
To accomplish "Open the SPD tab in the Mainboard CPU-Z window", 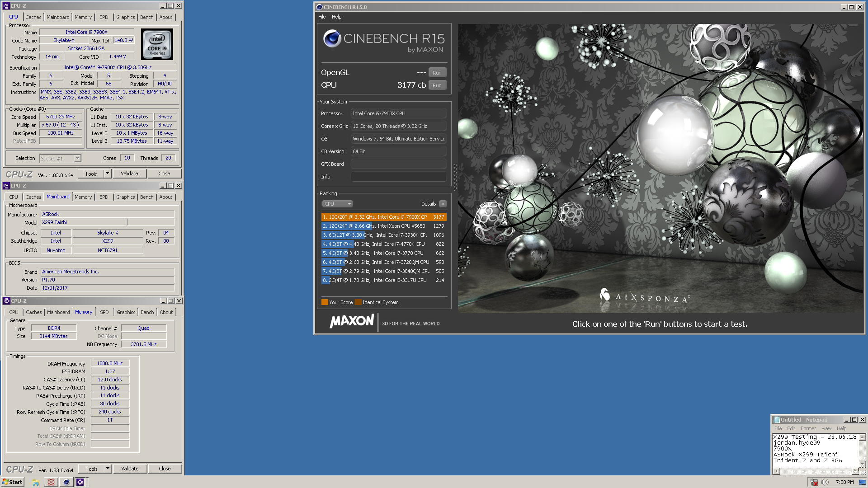I will tap(104, 197).
